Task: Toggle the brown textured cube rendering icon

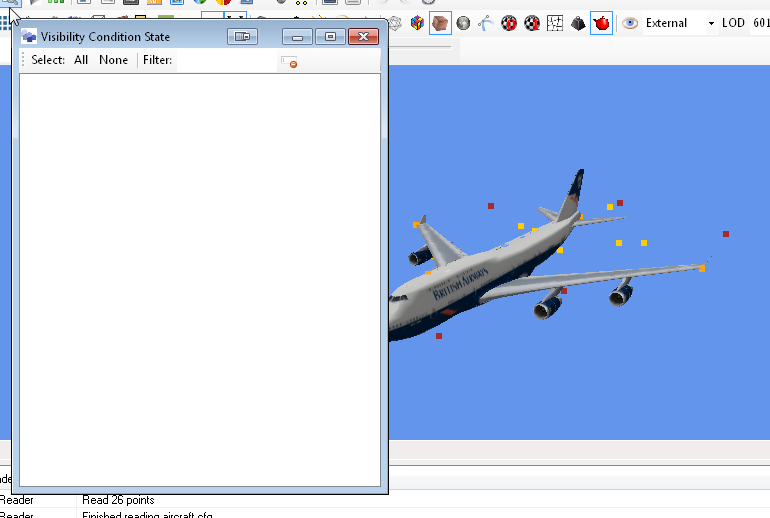Action: point(440,23)
